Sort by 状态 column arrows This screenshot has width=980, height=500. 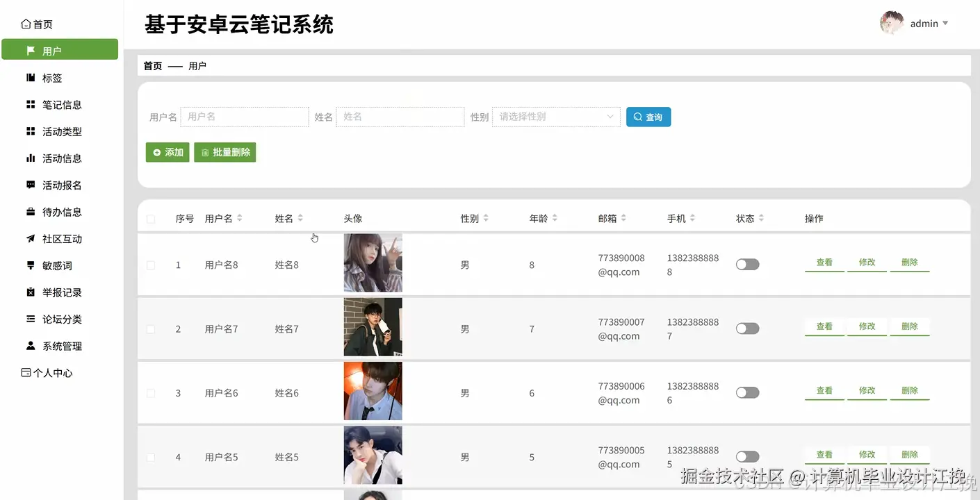761,218
